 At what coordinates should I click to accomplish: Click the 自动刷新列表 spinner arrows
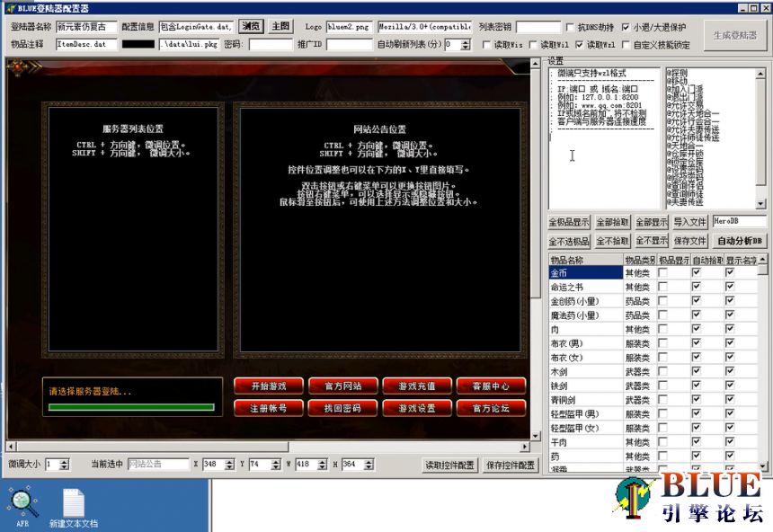tap(465, 44)
